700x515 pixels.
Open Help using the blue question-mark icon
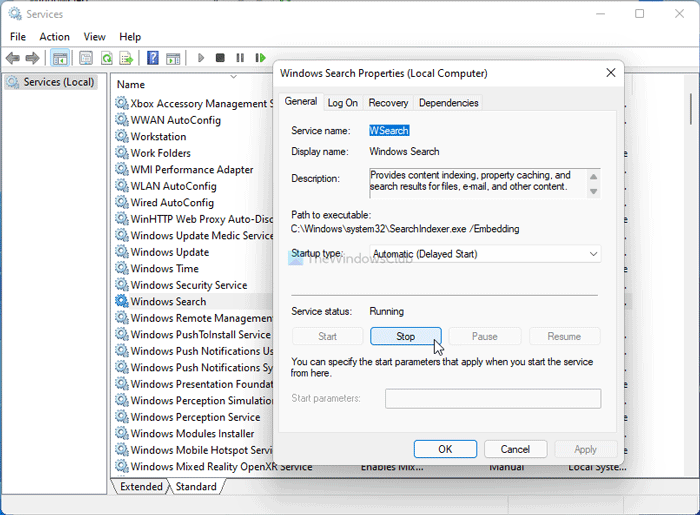tap(153, 58)
